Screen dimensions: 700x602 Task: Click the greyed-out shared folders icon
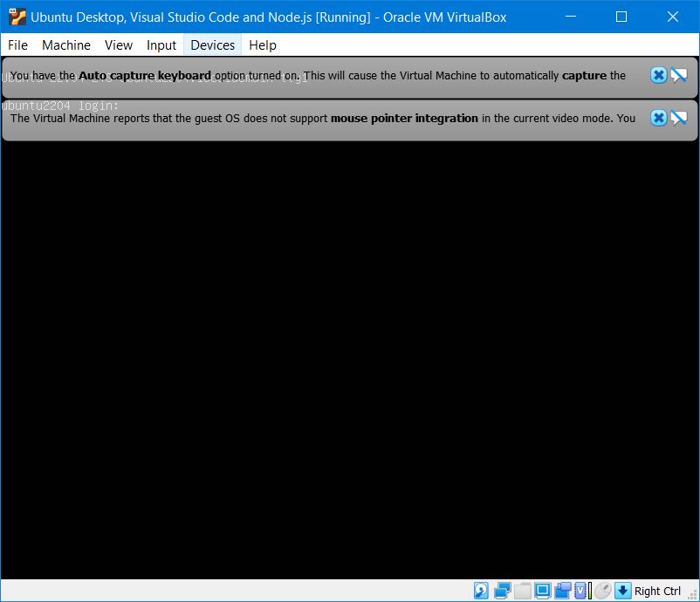tap(522, 591)
